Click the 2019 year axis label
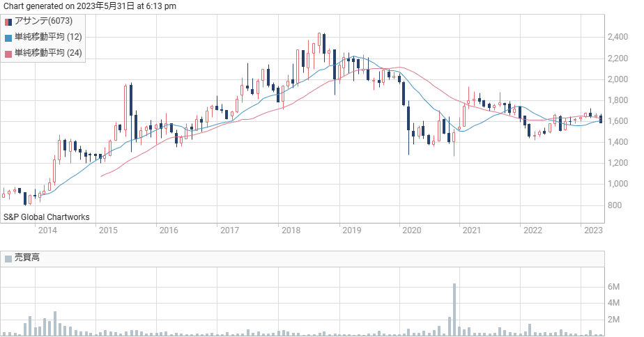The image size is (644, 337). (x=351, y=230)
